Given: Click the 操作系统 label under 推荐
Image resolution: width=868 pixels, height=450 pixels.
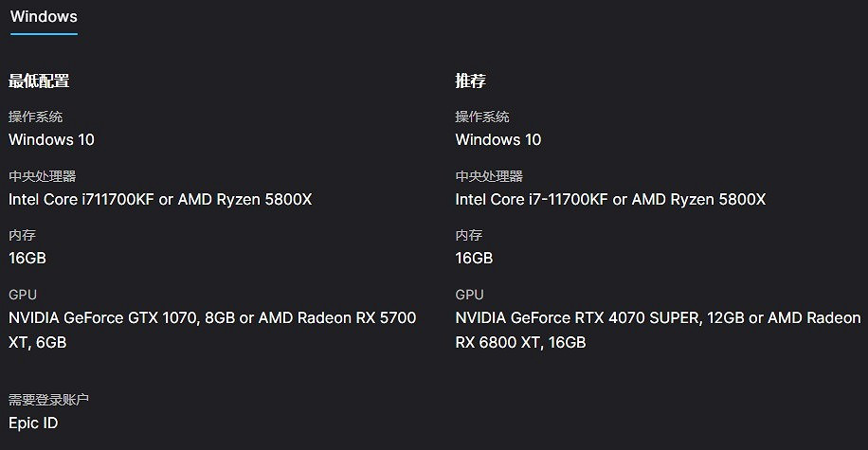Looking at the screenshot, I should coord(482,117).
